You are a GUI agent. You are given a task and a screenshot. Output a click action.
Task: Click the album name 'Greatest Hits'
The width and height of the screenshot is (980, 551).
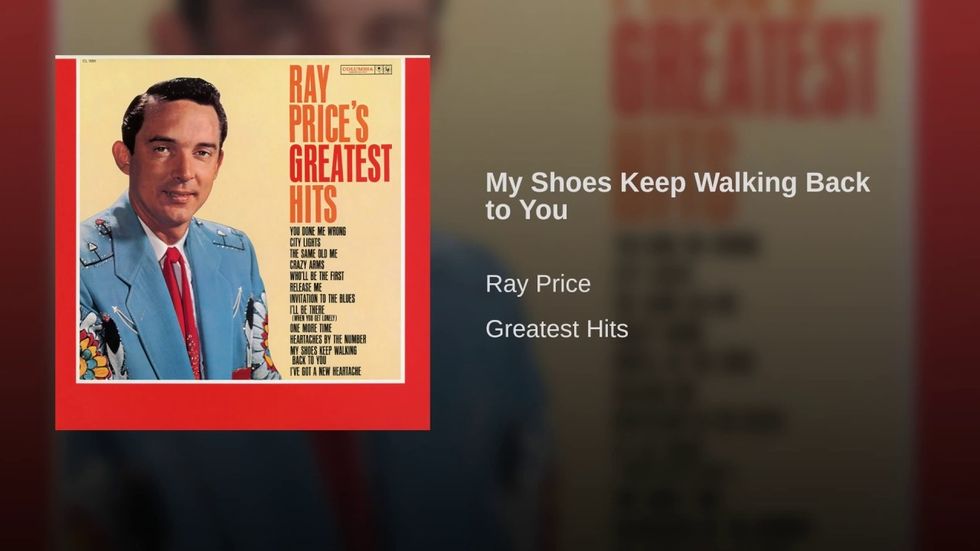(557, 329)
